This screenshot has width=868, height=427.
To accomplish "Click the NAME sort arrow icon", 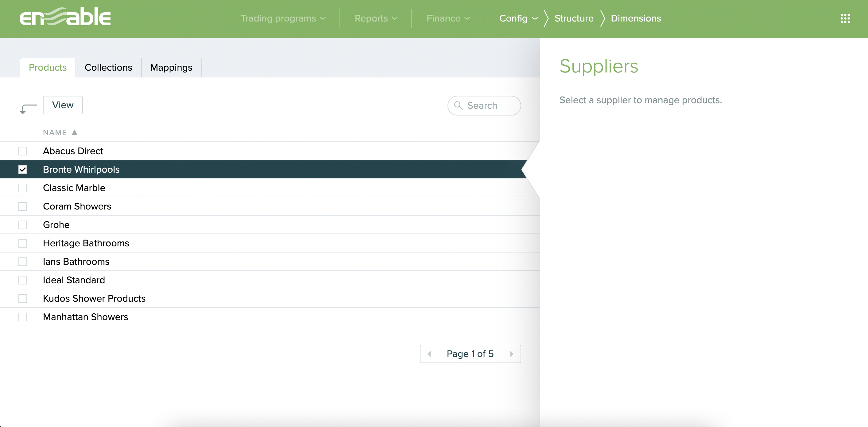I will 75,132.
